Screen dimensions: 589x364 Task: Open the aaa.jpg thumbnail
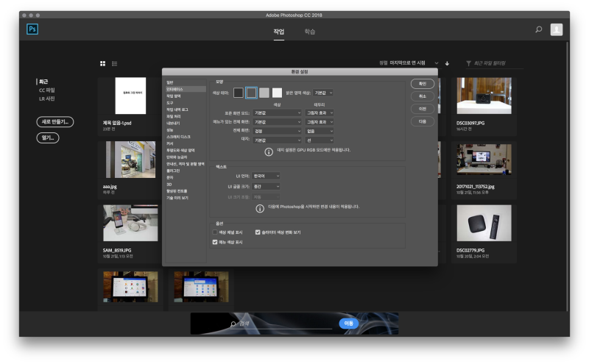tap(130, 160)
